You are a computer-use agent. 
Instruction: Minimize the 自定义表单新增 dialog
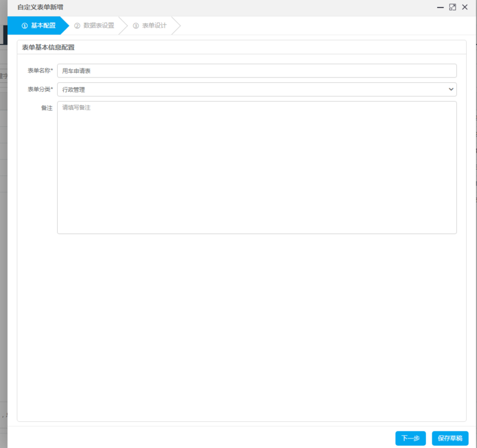click(x=440, y=7)
